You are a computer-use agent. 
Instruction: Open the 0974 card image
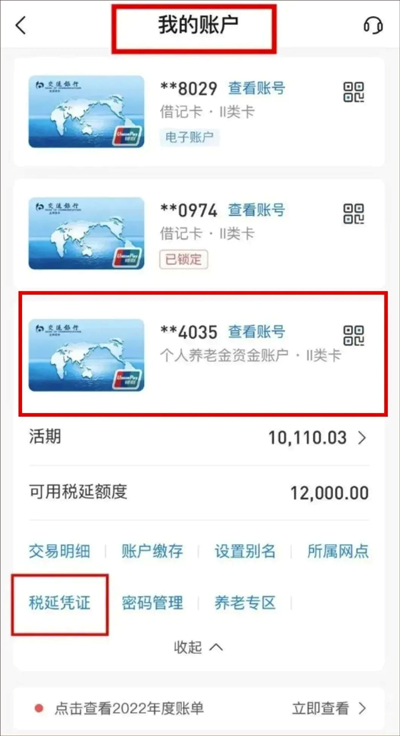point(86,233)
